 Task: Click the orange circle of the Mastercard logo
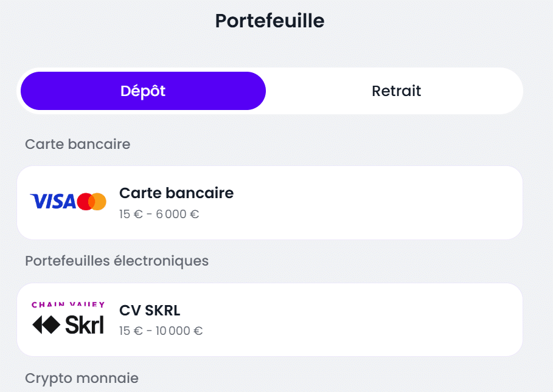click(x=100, y=201)
